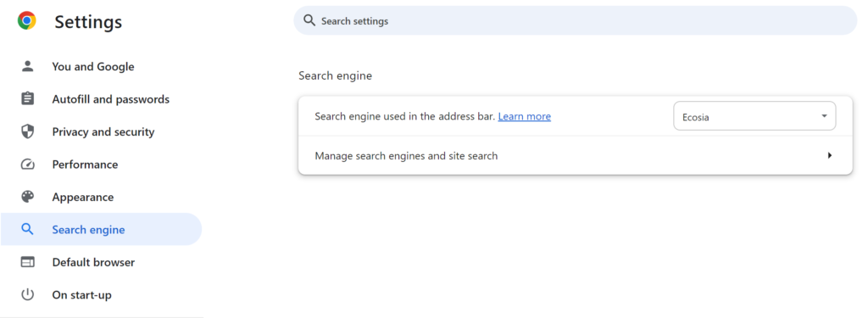Click the dropdown arrow next to Ecosia

click(x=824, y=116)
